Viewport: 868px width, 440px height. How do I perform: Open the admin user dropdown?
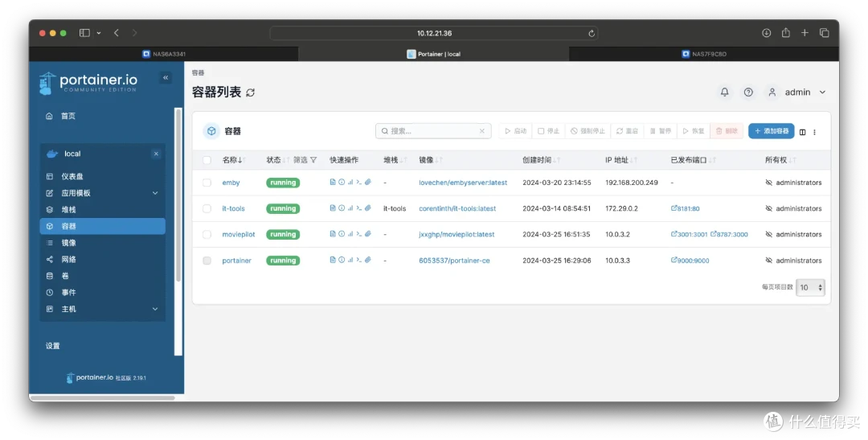click(x=797, y=92)
